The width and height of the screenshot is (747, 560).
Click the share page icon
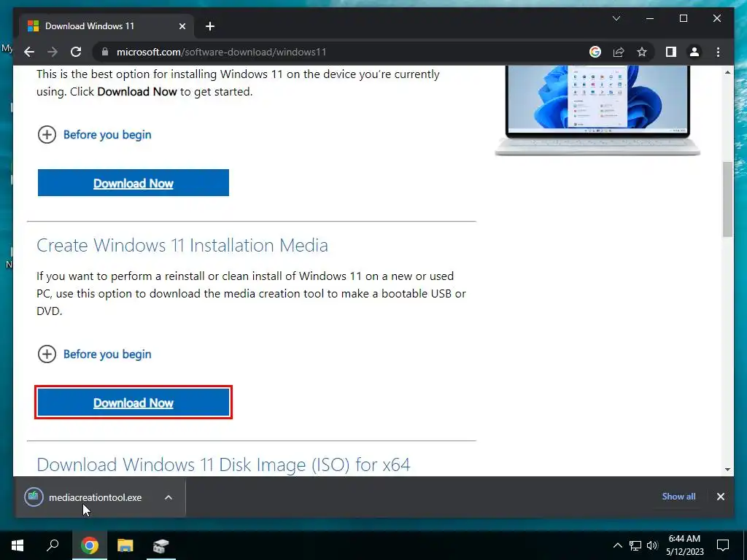point(619,52)
